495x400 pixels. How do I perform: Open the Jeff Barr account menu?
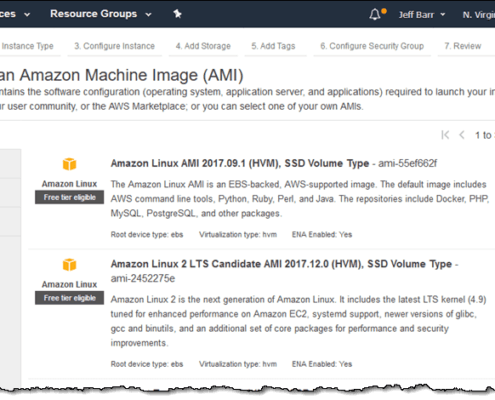click(x=422, y=15)
